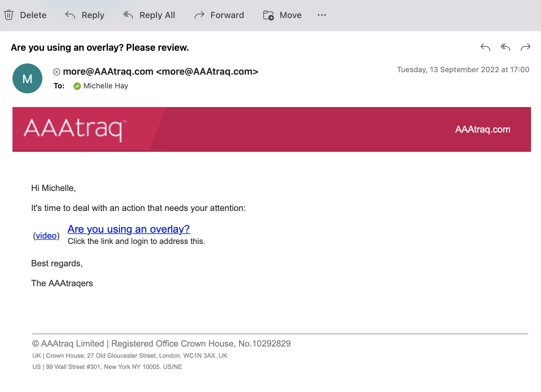Screen dimensions: 541x392
Task: Select the Move menu item
Action: pyautogui.click(x=290, y=15)
